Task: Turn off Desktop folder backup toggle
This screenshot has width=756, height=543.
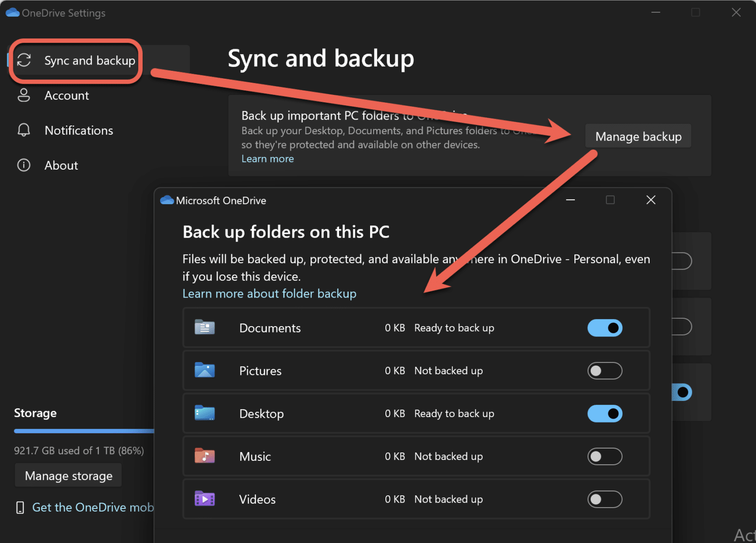Action: pyautogui.click(x=605, y=414)
